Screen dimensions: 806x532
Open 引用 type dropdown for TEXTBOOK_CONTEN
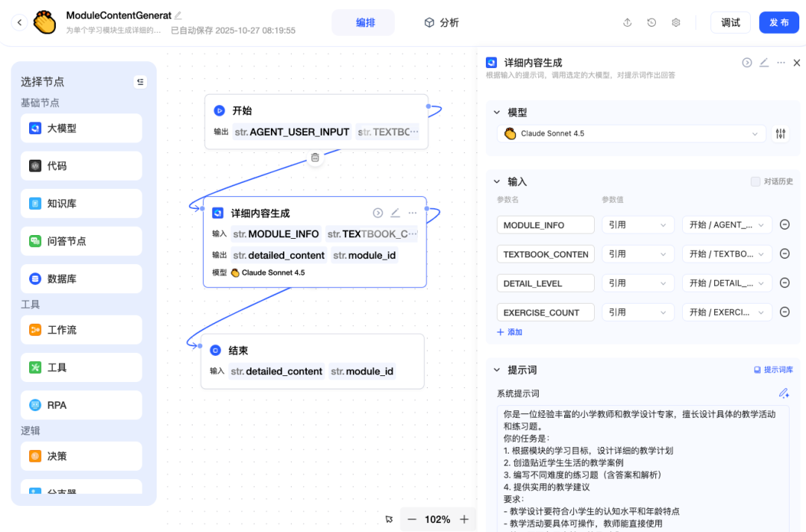click(x=638, y=254)
